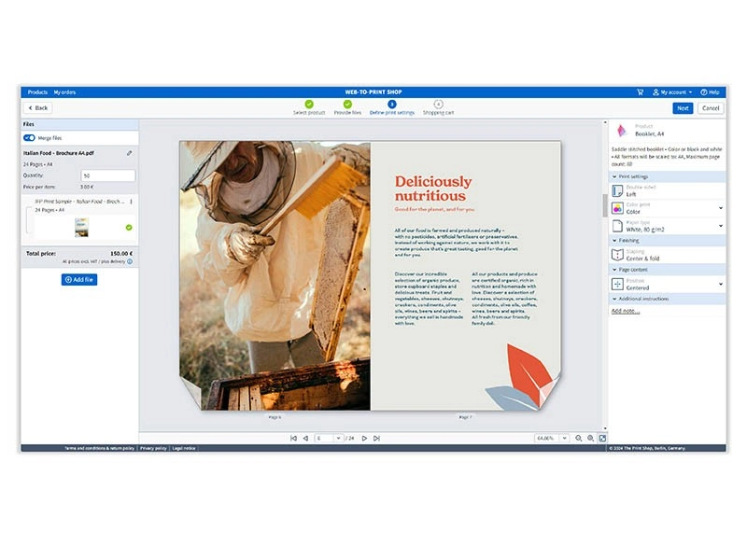
Task: Open the shopping cart icon in header
Action: click(641, 92)
